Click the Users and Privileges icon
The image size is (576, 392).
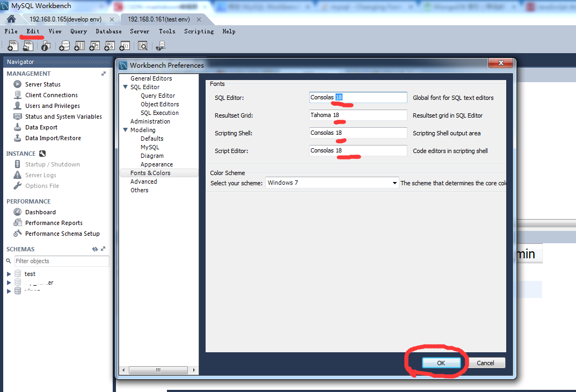pos(17,105)
